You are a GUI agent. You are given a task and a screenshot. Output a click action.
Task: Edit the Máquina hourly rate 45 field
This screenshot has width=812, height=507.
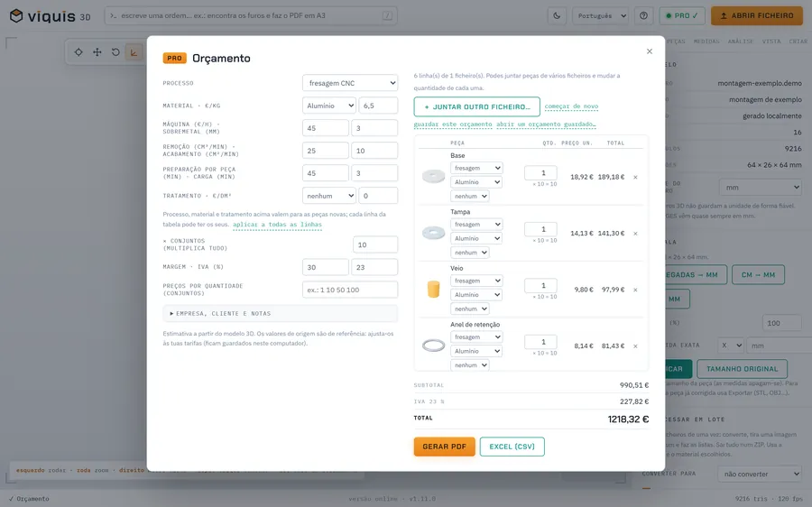tap(325, 128)
